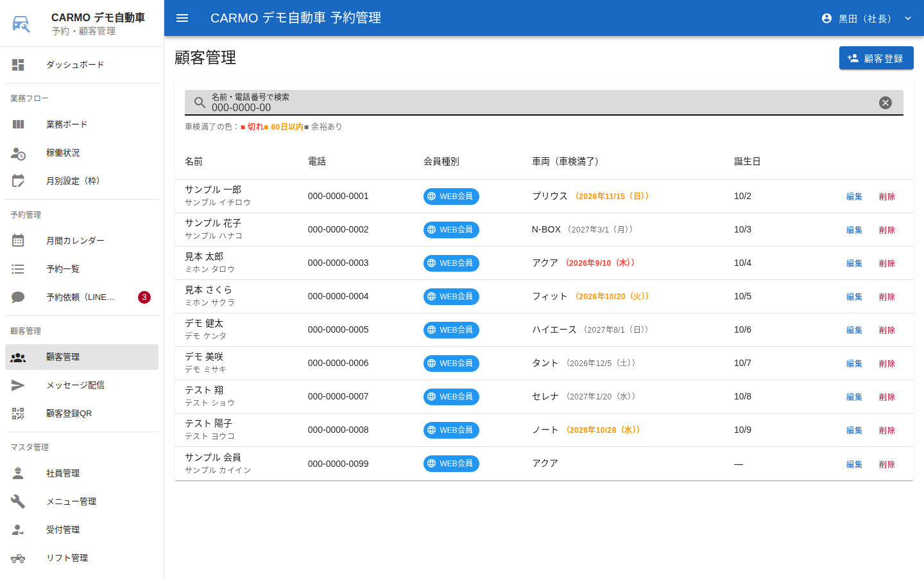Screen dimensions: 924x578
Task: Click the 月別設定 calendar-edit icon
Action: (18, 181)
